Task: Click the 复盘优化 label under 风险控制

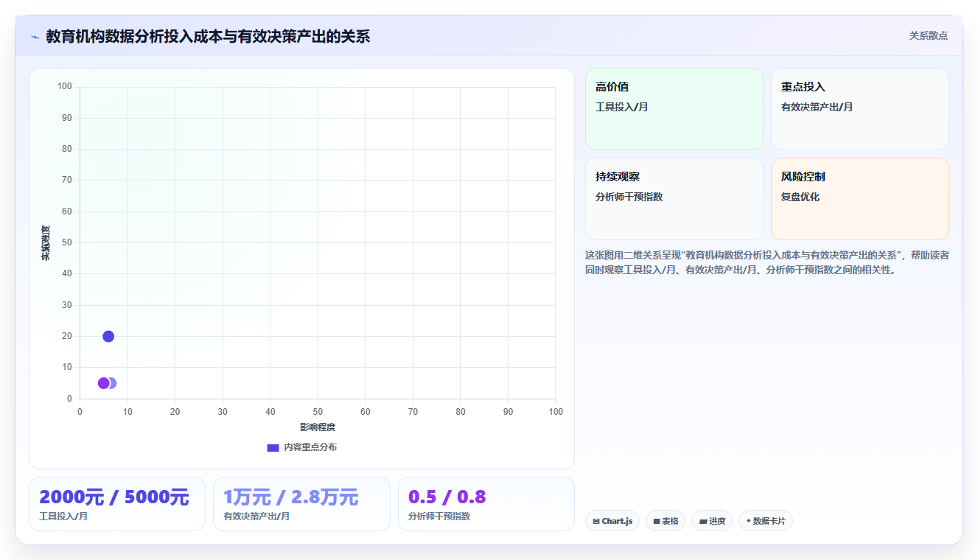Action: click(800, 197)
